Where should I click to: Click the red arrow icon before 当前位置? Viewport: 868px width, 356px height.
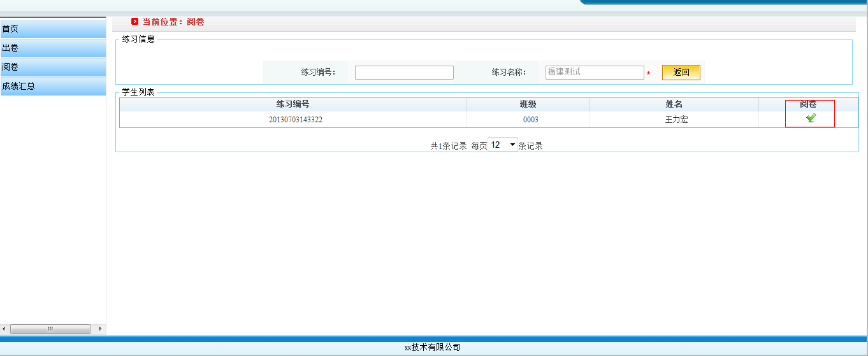(x=134, y=22)
